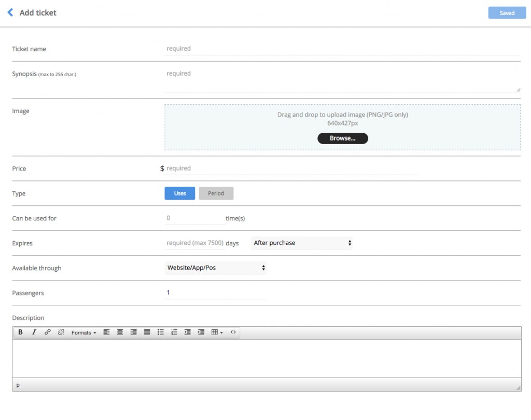This screenshot has height=420, width=531.
Task: Open the Formats dropdown in the editor
Action: coord(83,332)
